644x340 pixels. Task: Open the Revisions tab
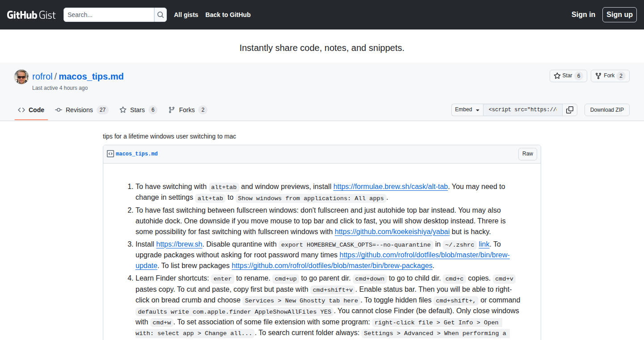pyautogui.click(x=81, y=110)
